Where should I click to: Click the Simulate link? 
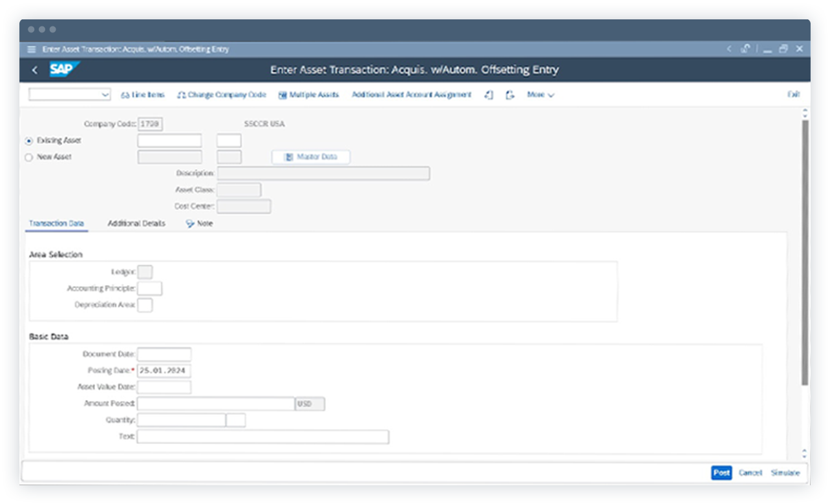coord(785,472)
